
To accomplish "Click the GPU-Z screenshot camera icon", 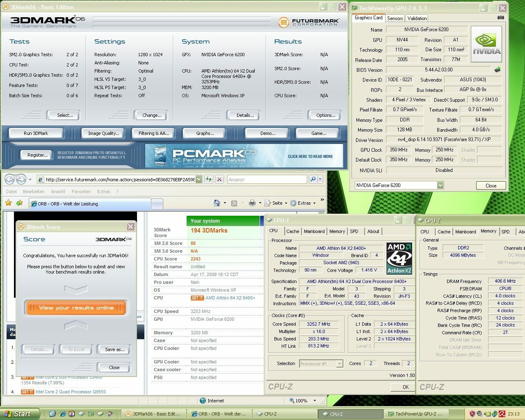I will point(500,18).
